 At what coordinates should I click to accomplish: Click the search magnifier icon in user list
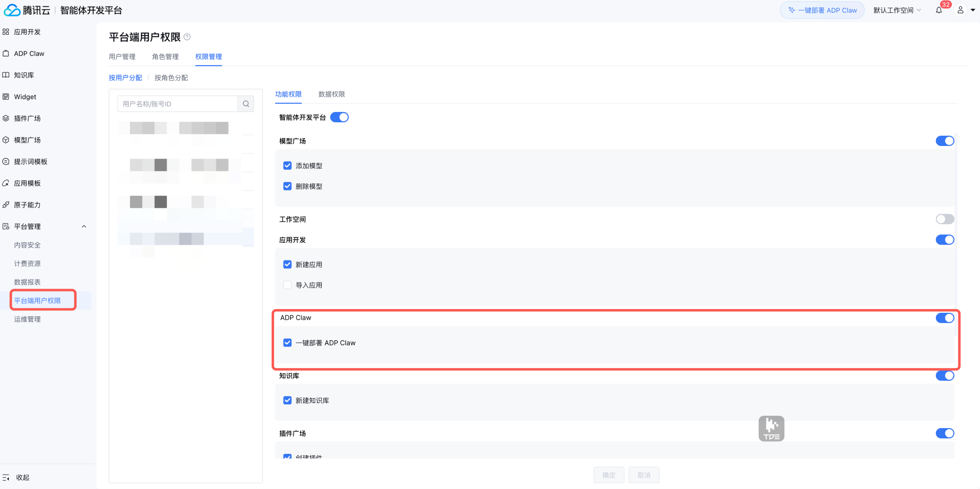(x=246, y=104)
